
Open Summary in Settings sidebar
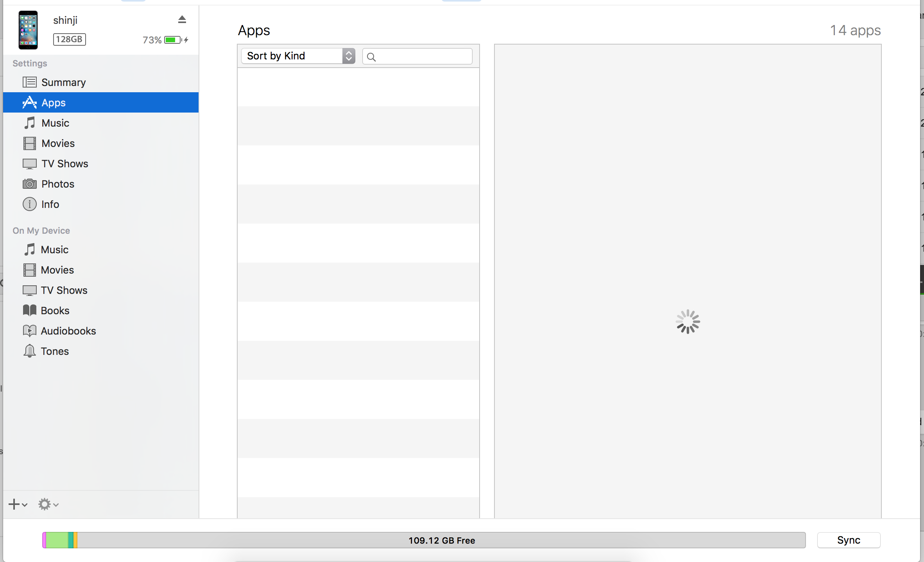(63, 82)
